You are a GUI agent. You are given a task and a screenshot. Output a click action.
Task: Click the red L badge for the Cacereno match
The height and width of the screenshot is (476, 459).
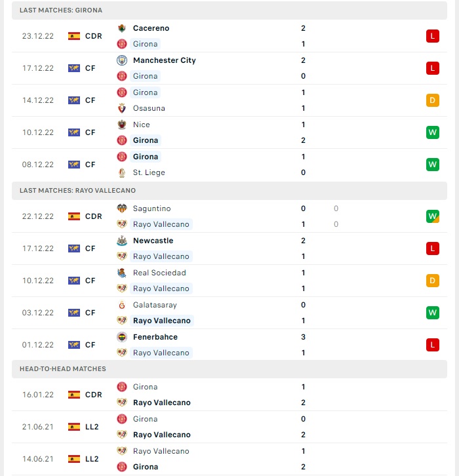click(433, 36)
